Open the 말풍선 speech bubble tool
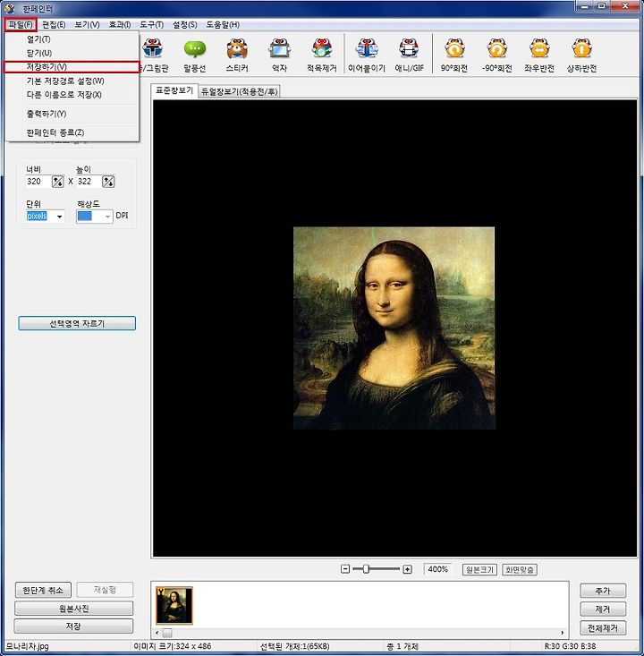The image size is (644, 656). tap(195, 55)
